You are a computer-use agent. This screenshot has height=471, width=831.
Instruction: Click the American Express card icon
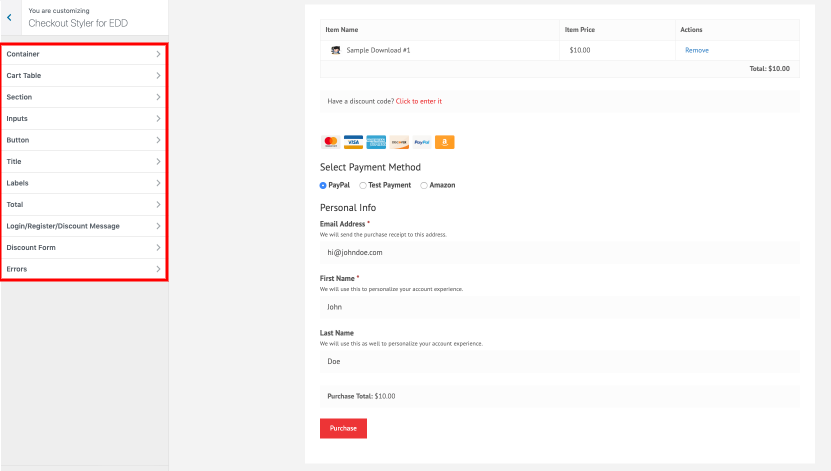(376, 142)
